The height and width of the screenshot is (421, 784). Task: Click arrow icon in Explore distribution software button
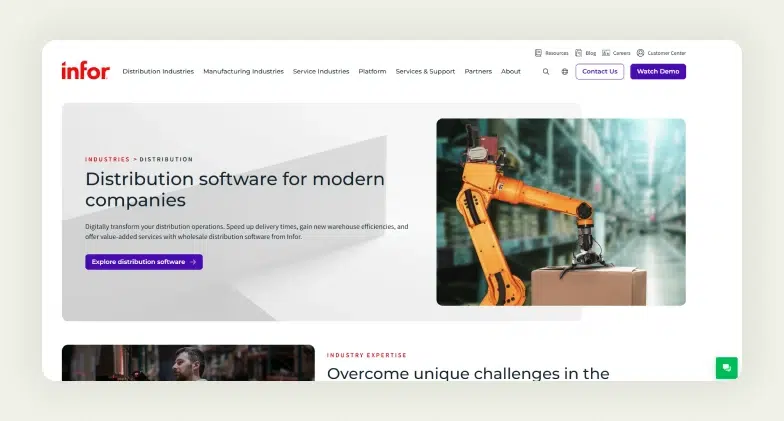194,262
